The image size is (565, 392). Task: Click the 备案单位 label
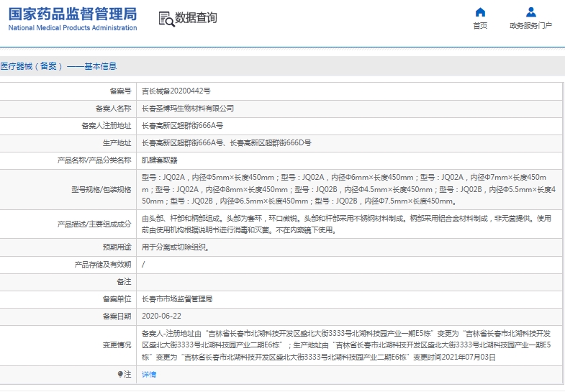117,299
